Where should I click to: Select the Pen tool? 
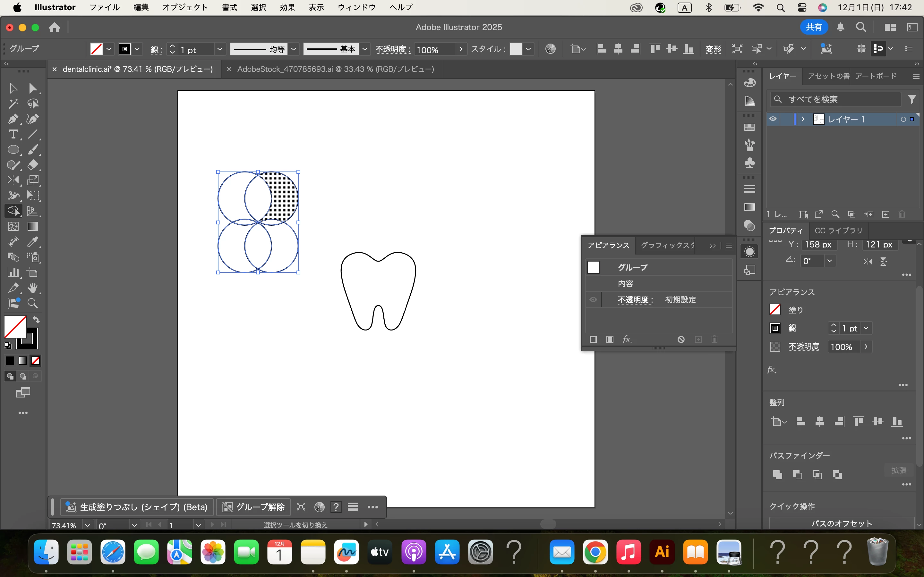point(13,119)
